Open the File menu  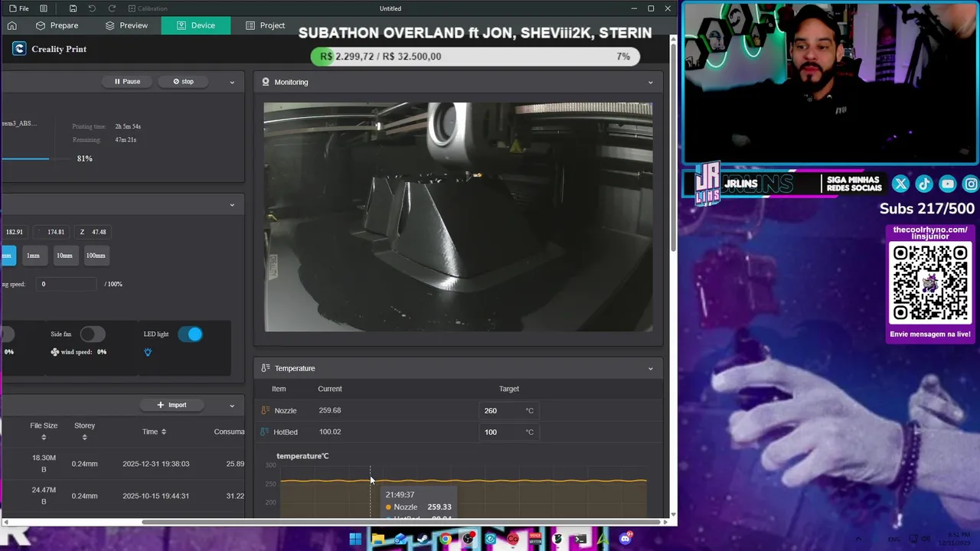click(18, 8)
